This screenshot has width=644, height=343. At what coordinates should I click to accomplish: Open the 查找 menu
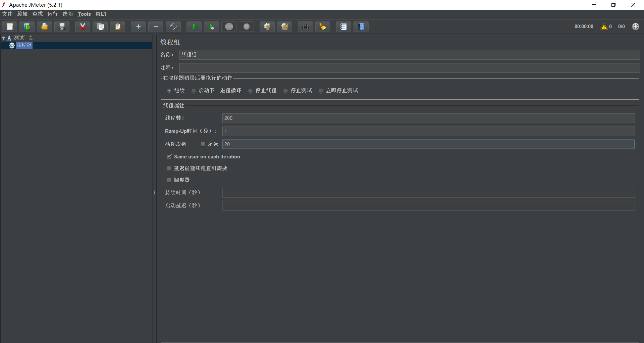pyautogui.click(x=38, y=14)
